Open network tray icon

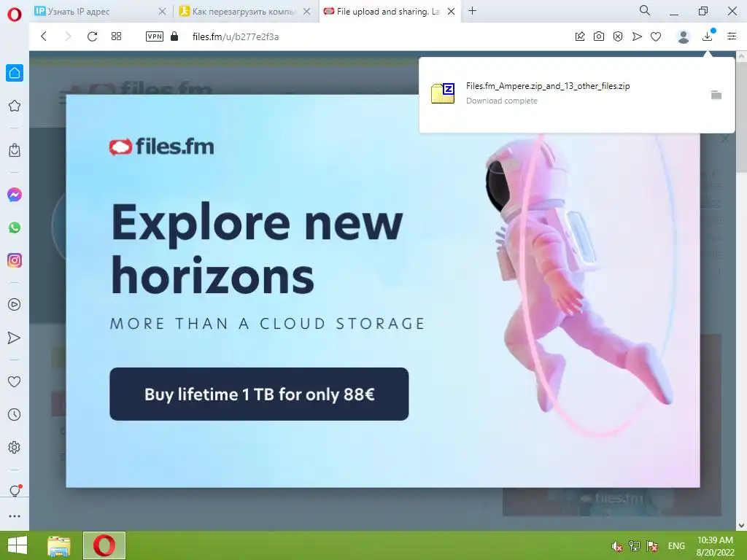(x=635, y=546)
